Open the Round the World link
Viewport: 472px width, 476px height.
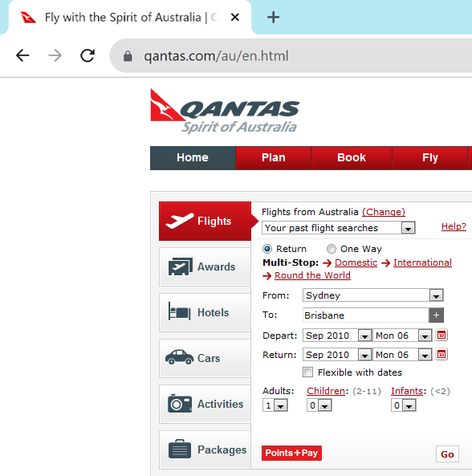(312, 275)
